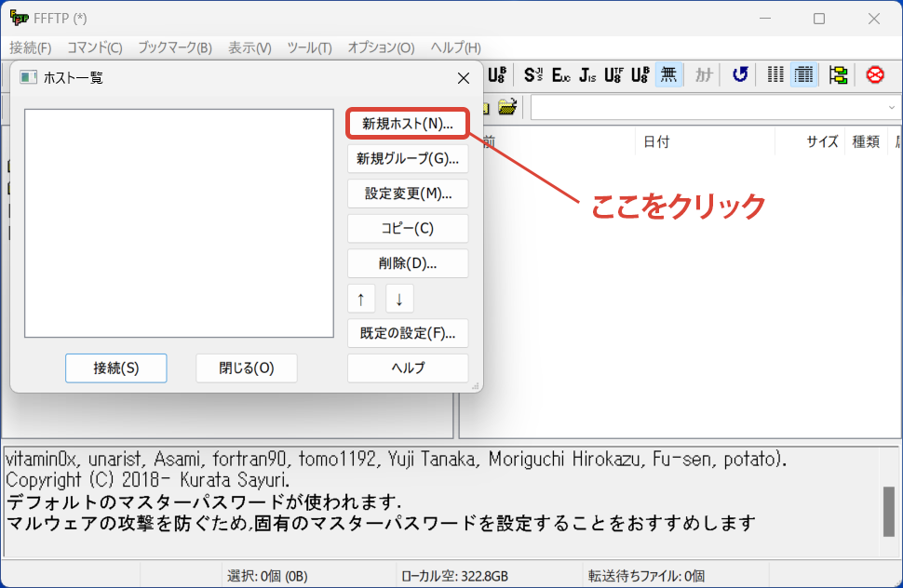Open the remote path combo box dropdown arrow

[x=892, y=108]
